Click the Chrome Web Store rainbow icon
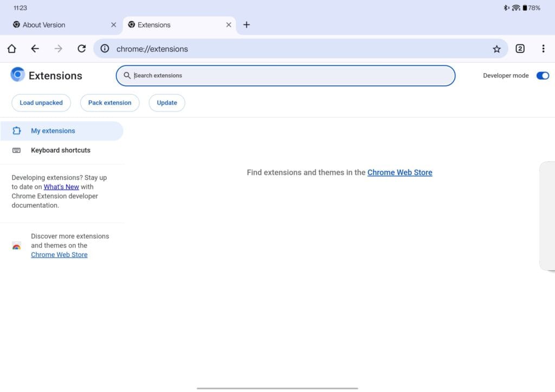This screenshot has height=392, width=555. point(17,246)
